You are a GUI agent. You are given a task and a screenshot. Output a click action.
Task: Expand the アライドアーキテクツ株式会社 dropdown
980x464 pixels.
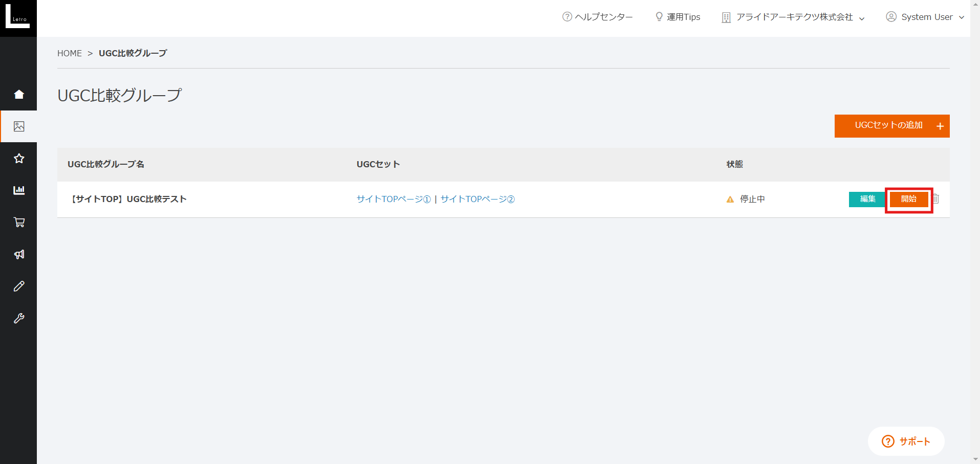(793, 17)
